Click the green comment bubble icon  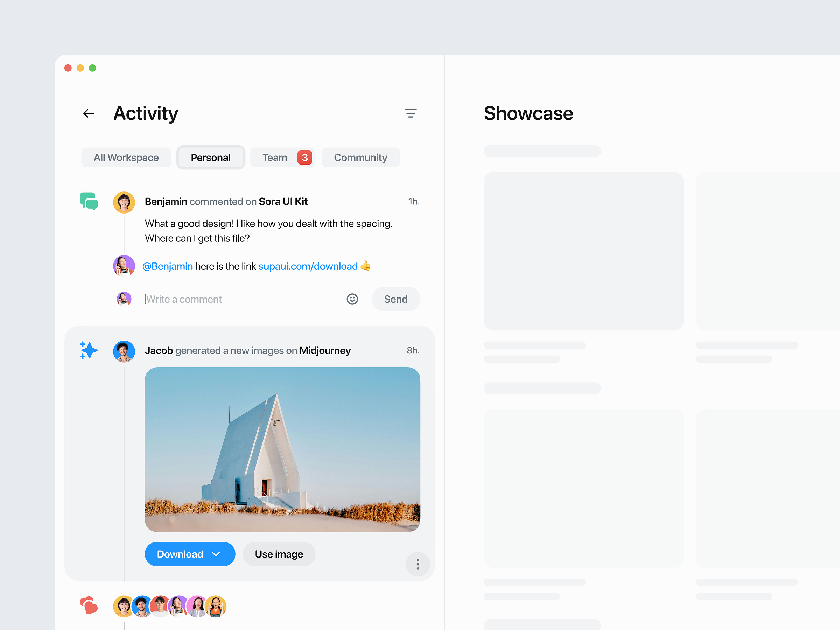88,202
